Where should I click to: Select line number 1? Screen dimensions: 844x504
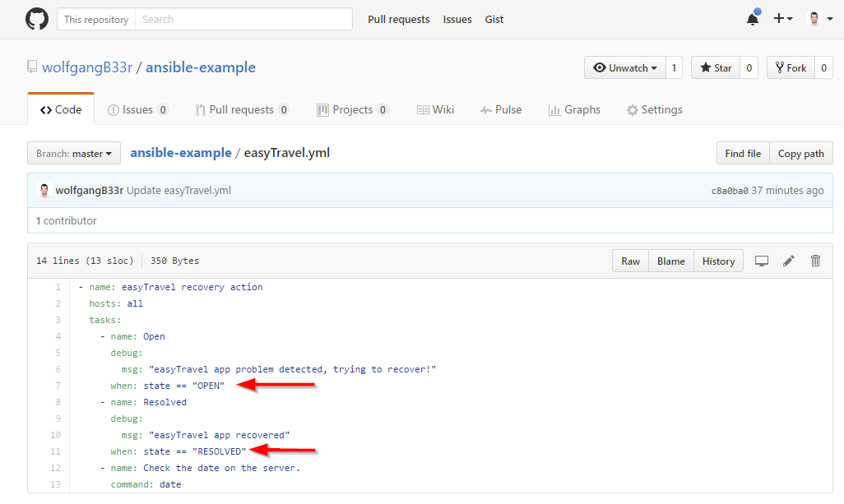[58, 287]
